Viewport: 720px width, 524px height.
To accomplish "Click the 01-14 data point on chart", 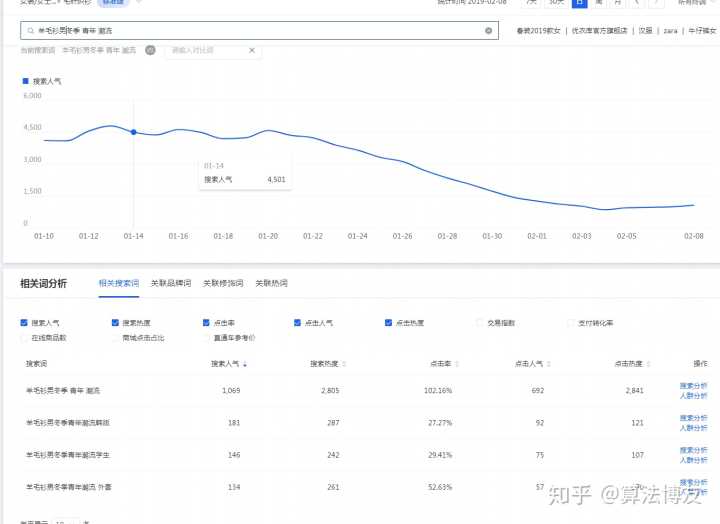I will [134, 132].
